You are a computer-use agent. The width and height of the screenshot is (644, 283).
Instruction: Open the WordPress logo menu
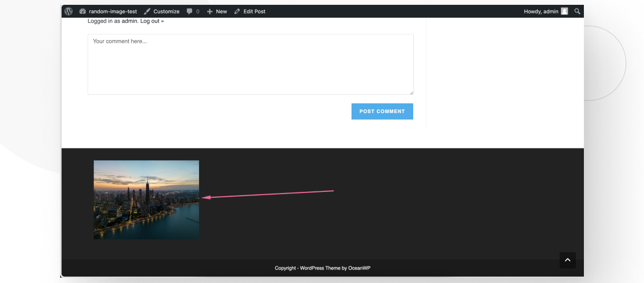click(x=69, y=11)
